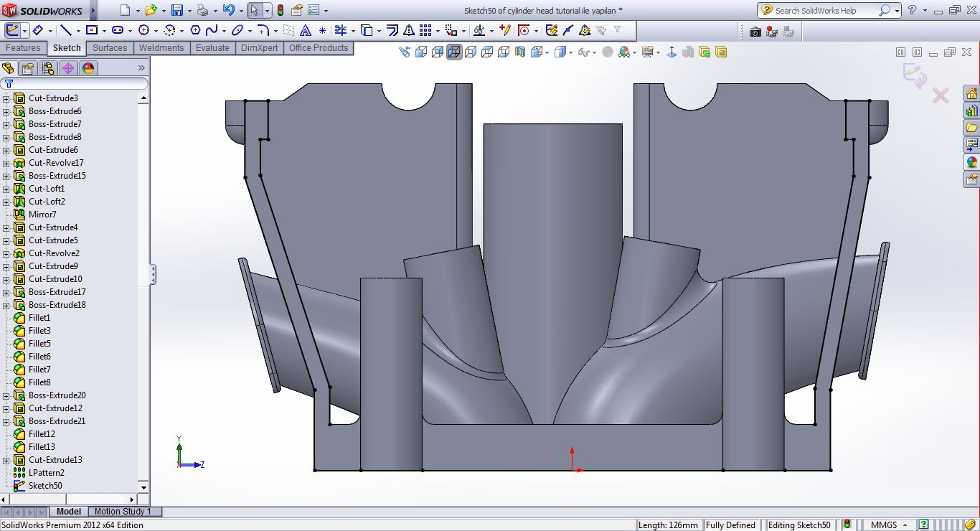Open the ConfigurationManager panel tab
Viewport: 980px width, 531px height.
pyautogui.click(x=48, y=68)
